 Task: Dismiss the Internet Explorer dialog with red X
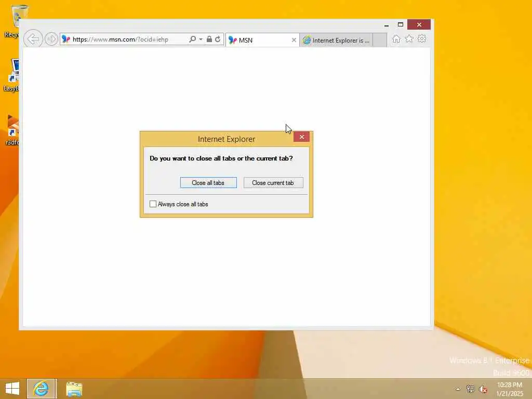click(x=302, y=137)
